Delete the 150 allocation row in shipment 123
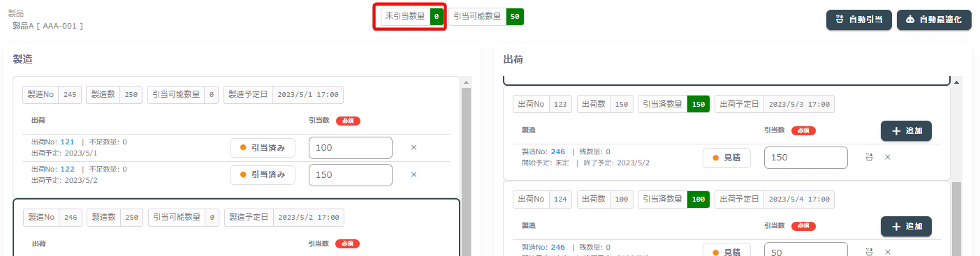This screenshot has width=980, height=256. [888, 158]
